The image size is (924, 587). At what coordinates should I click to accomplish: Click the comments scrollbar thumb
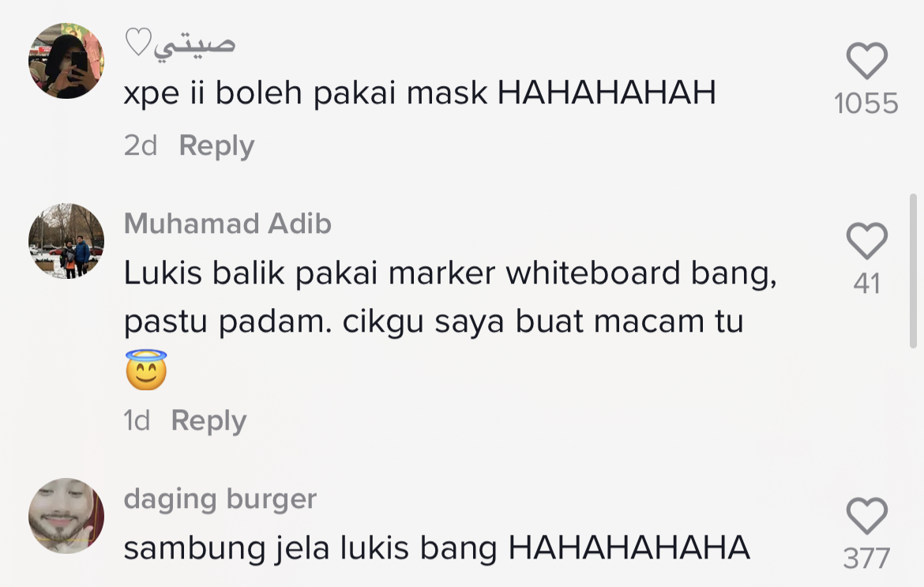coord(914,271)
